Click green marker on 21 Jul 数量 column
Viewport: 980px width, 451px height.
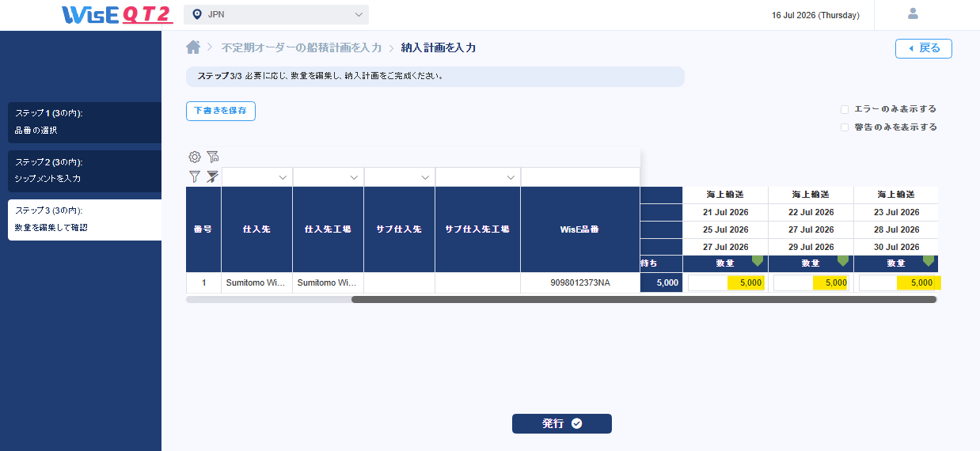coord(758,260)
